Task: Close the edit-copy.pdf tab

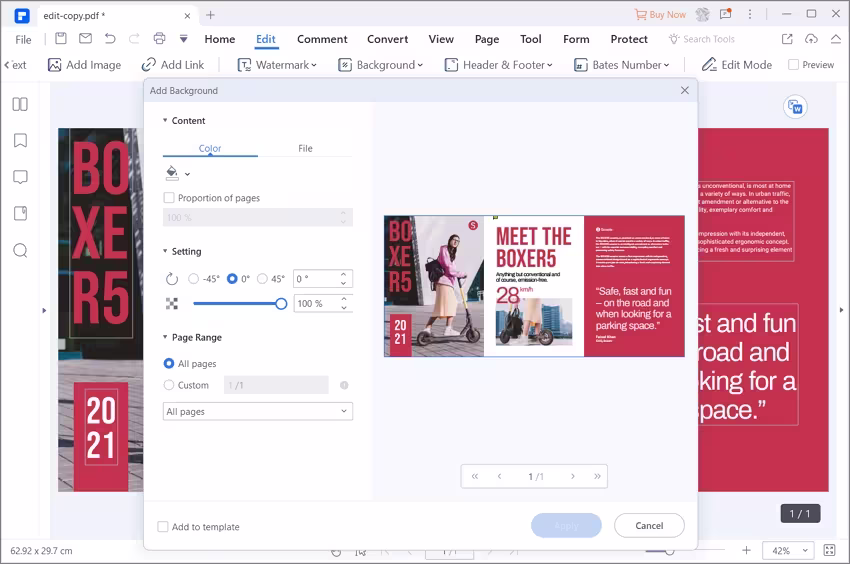Action: [x=187, y=16]
